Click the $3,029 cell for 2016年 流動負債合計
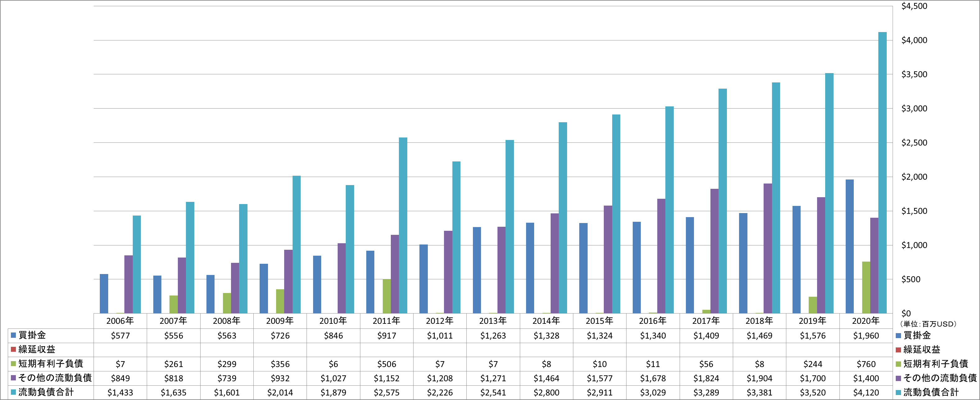 653,393
